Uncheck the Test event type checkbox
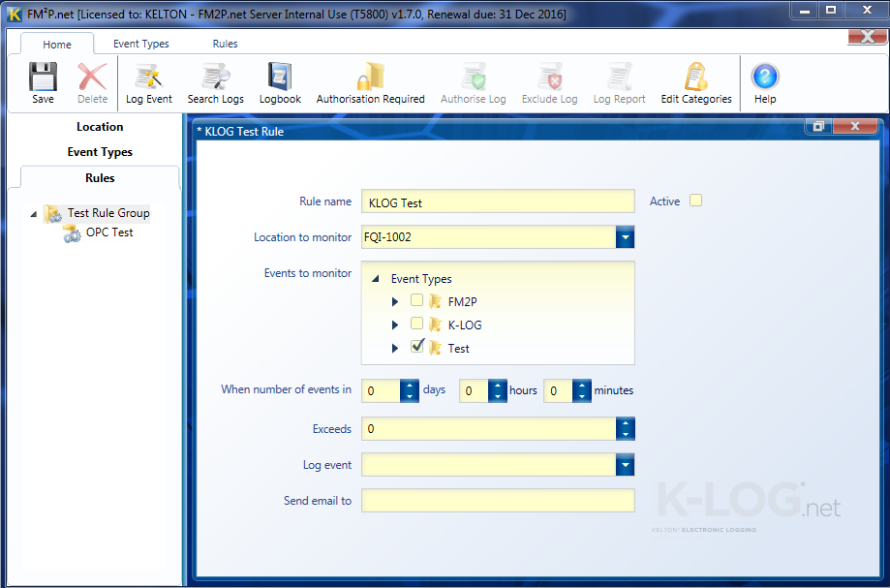Image resolution: width=890 pixels, height=588 pixels. 417,346
